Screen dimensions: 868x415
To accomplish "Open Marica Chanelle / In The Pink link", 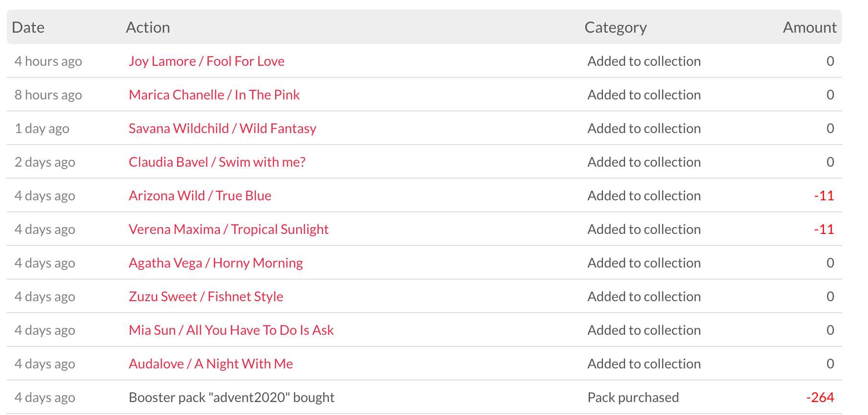I will point(214,95).
